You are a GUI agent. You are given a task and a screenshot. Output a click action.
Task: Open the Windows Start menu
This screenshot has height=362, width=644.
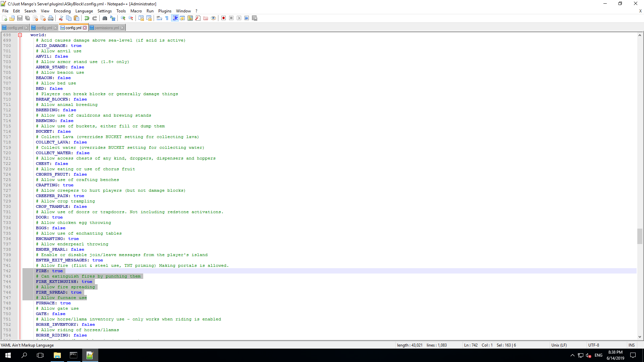pos(8,355)
